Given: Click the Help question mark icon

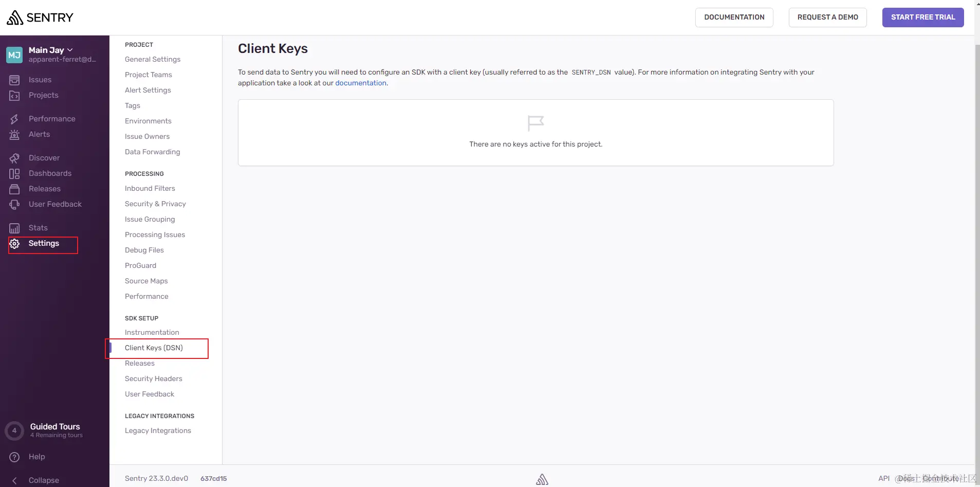Looking at the screenshot, I should coord(14,457).
